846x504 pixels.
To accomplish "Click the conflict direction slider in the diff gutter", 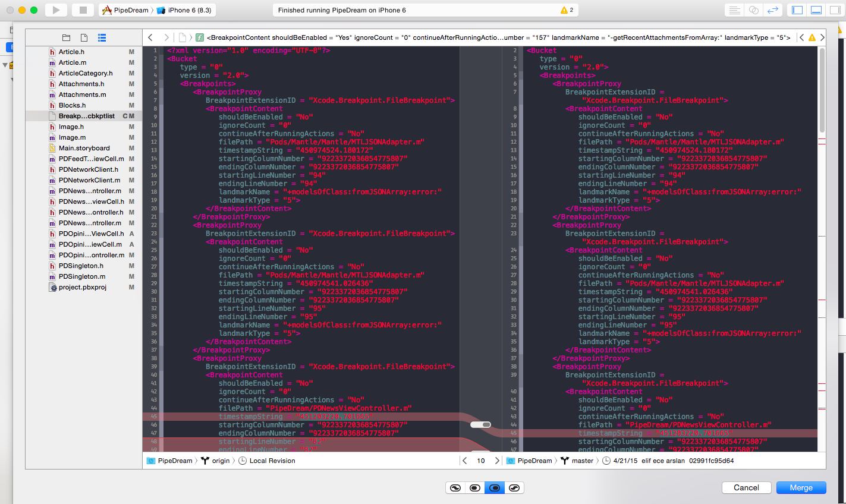I will 480,425.
